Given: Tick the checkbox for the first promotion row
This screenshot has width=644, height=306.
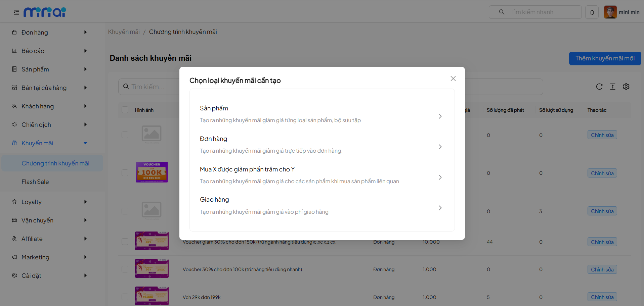Looking at the screenshot, I should [125, 135].
